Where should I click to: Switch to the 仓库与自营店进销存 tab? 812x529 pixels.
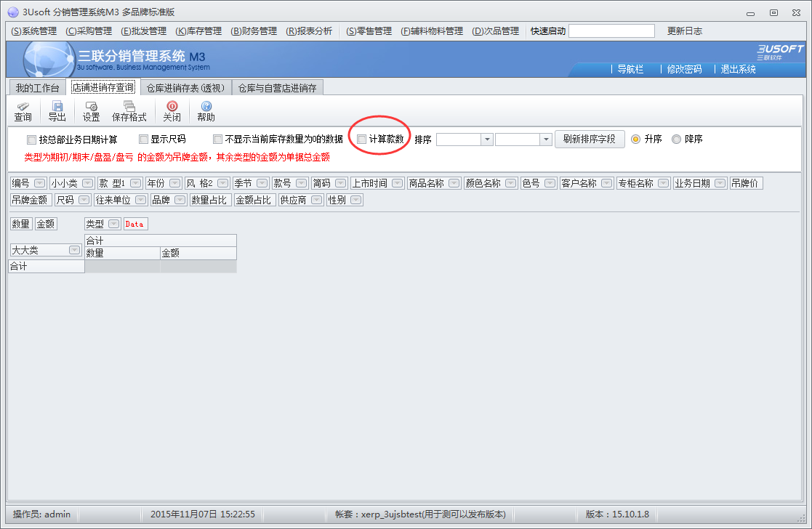tap(278, 88)
